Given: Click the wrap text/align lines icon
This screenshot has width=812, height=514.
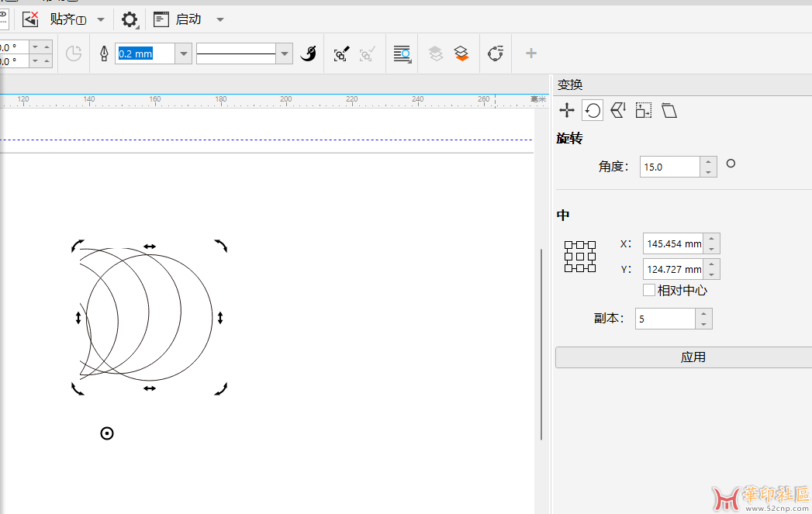Looking at the screenshot, I should pyautogui.click(x=402, y=53).
